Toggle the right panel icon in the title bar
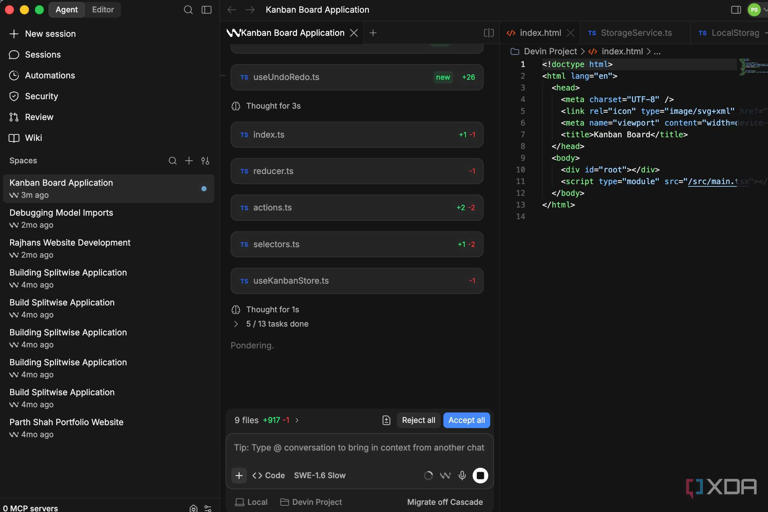 (x=736, y=10)
